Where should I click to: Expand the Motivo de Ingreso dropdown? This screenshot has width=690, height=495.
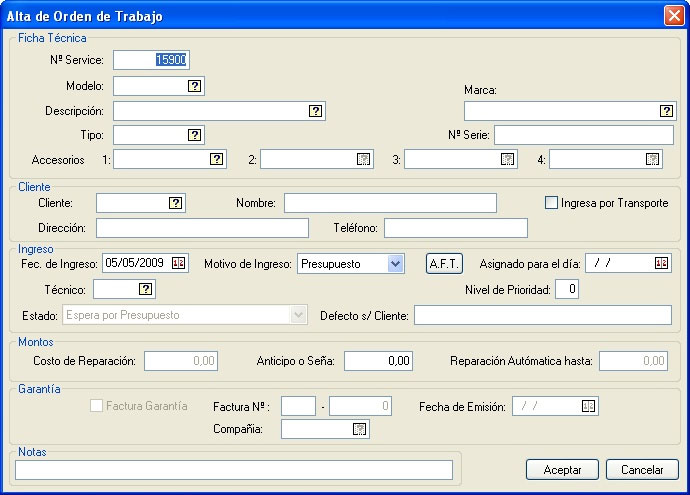click(x=395, y=263)
